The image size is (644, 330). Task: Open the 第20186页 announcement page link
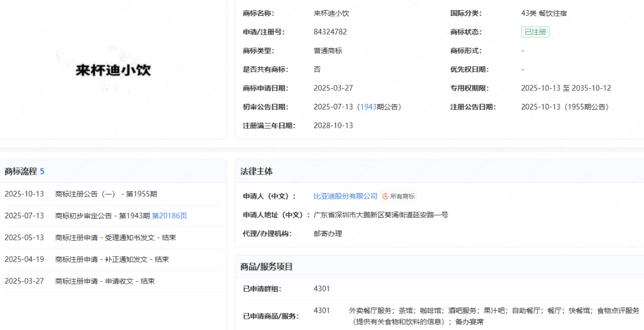pos(169,216)
